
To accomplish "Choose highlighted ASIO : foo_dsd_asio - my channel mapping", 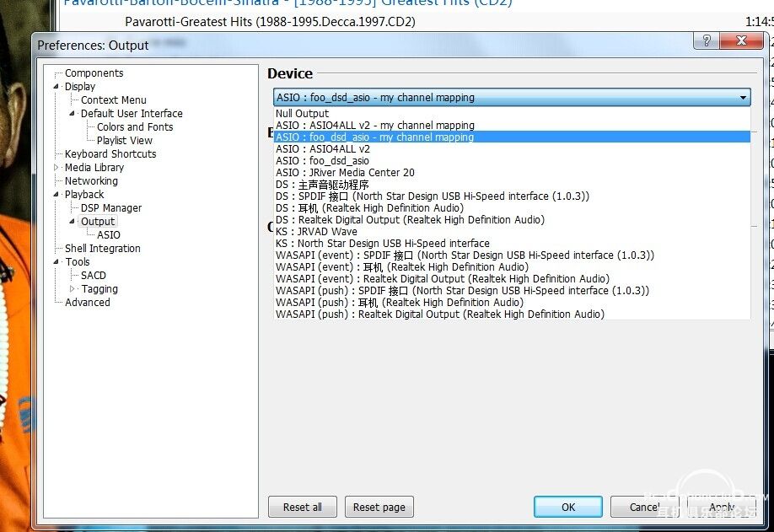I will pos(512,137).
